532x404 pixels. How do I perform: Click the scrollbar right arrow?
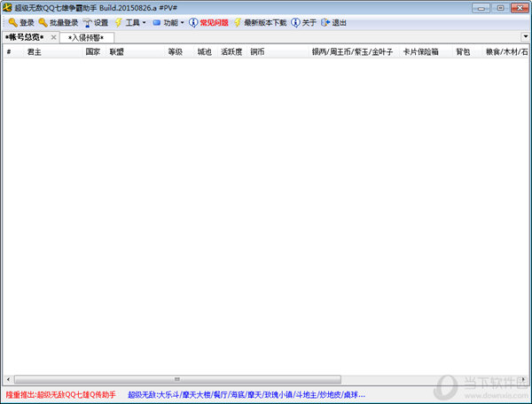click(x=524, y=379)
